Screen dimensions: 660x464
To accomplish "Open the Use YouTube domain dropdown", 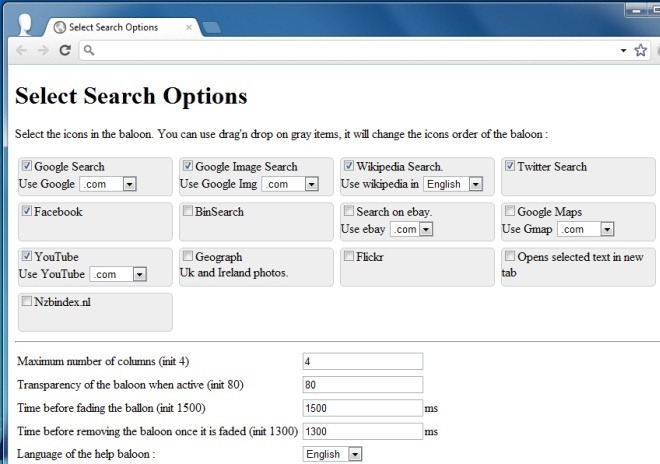I will click(118, 274).
